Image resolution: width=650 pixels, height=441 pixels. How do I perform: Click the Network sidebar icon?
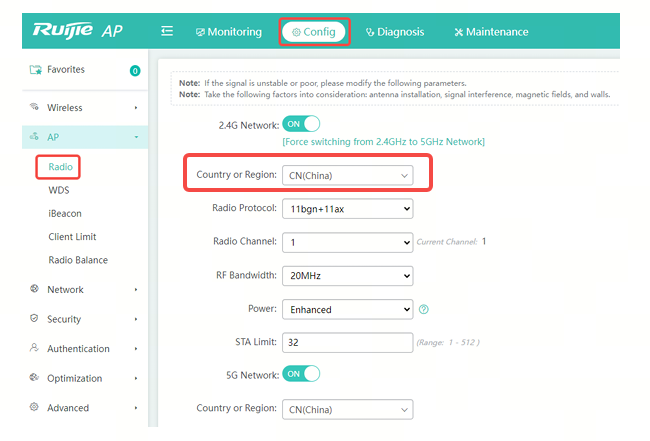[35, 289]
